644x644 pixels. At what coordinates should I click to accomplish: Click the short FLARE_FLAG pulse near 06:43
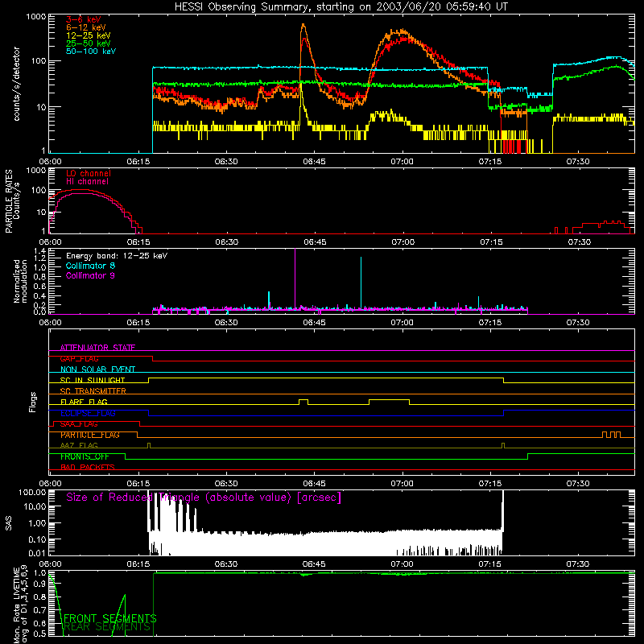[x=303, y=402]
